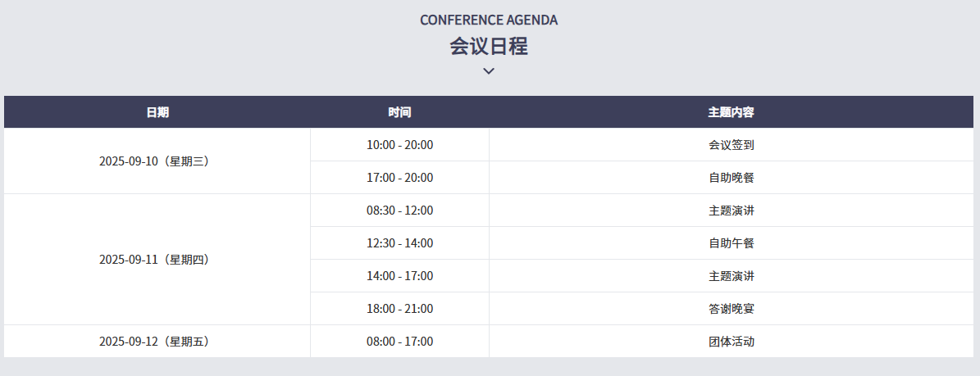Click the 10:00 - 20:00 time cell
Viewport: 980px width, 376px height.
click(399, 145)
